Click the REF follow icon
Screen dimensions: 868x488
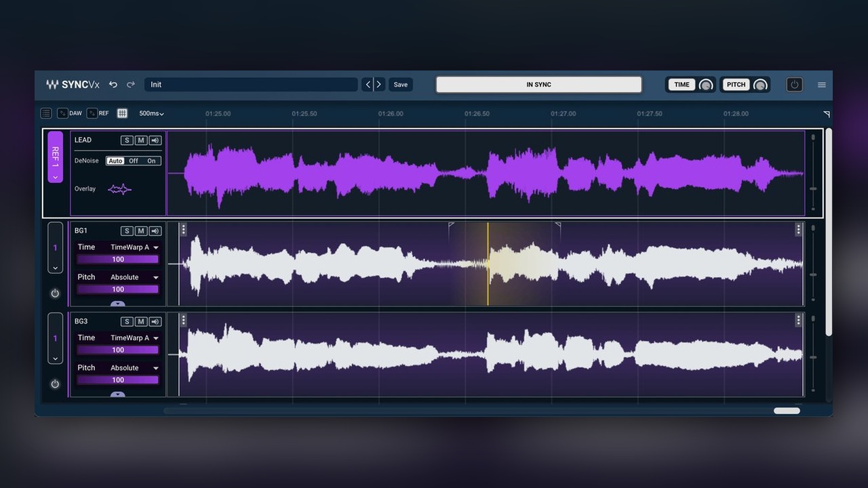click(x=92, y=113)
